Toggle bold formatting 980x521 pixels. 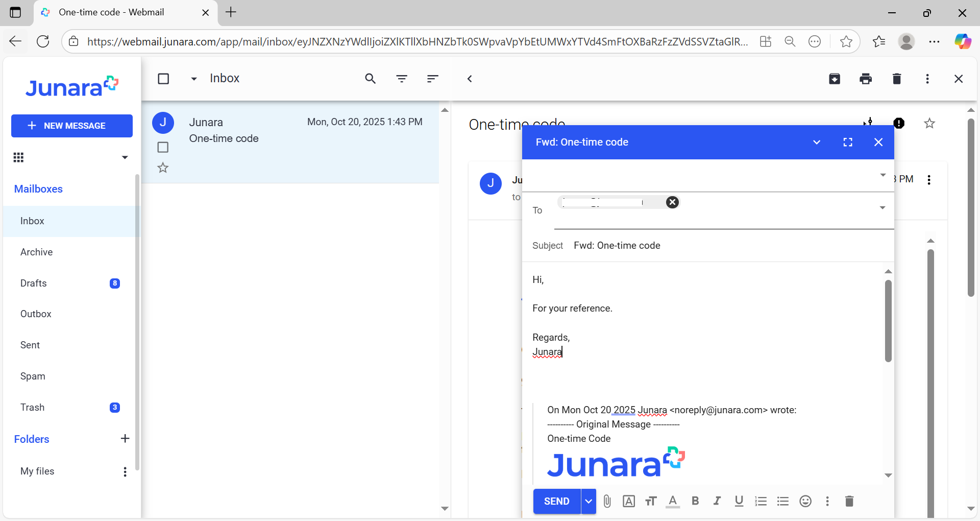tap(695, 502)
